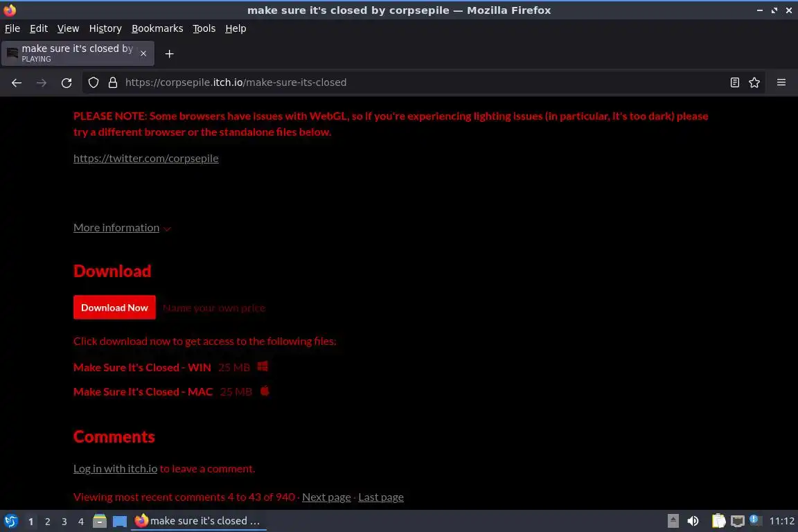Open the History menu
This screenshot has height=532, width=798.
tap(105, 28)
